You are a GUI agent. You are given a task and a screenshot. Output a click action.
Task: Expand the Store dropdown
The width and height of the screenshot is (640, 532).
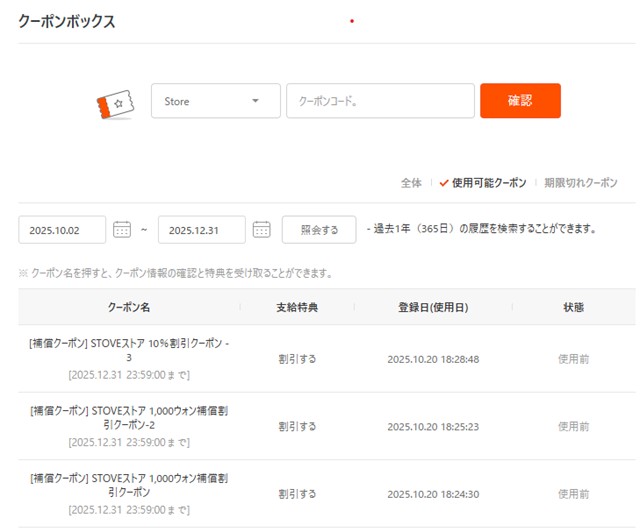[x=215, y=101]
